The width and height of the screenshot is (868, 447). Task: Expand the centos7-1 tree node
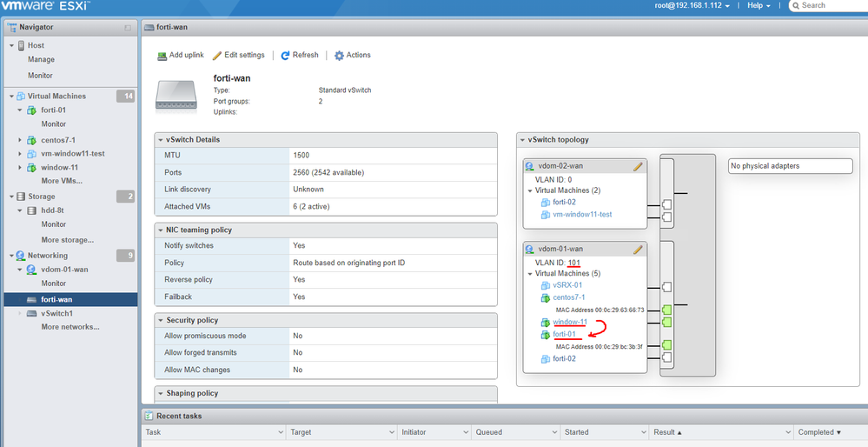point(20,140)
